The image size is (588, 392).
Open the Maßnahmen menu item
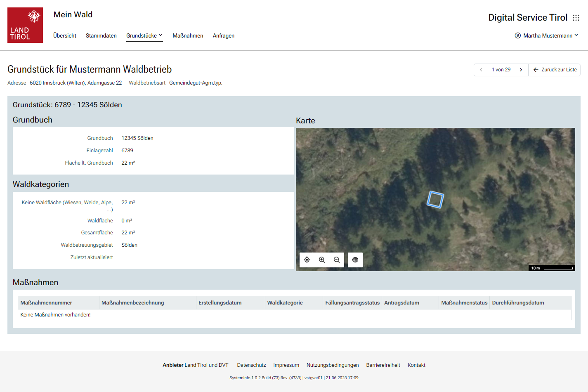tap(188, 35)
